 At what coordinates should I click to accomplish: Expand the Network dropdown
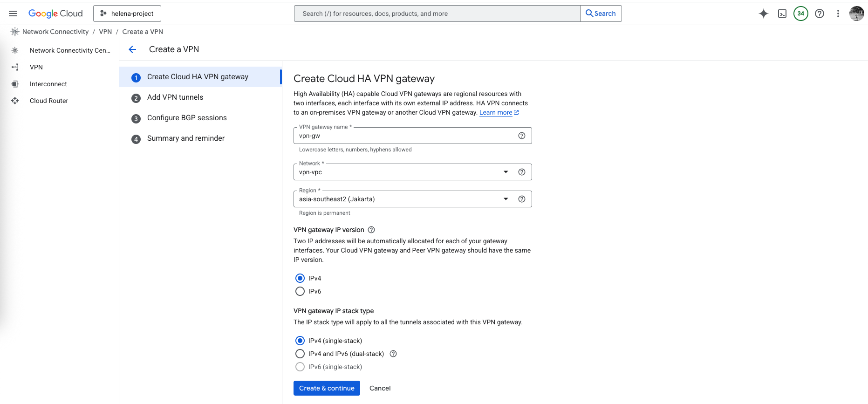(506, 172)
